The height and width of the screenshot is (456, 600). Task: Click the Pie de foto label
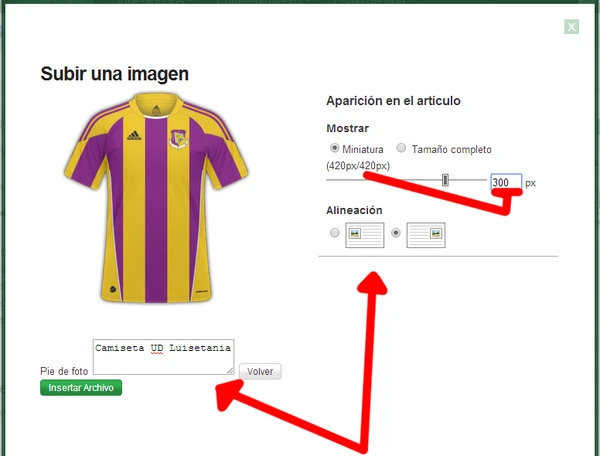pyautogui.click(x=64, y=371)
